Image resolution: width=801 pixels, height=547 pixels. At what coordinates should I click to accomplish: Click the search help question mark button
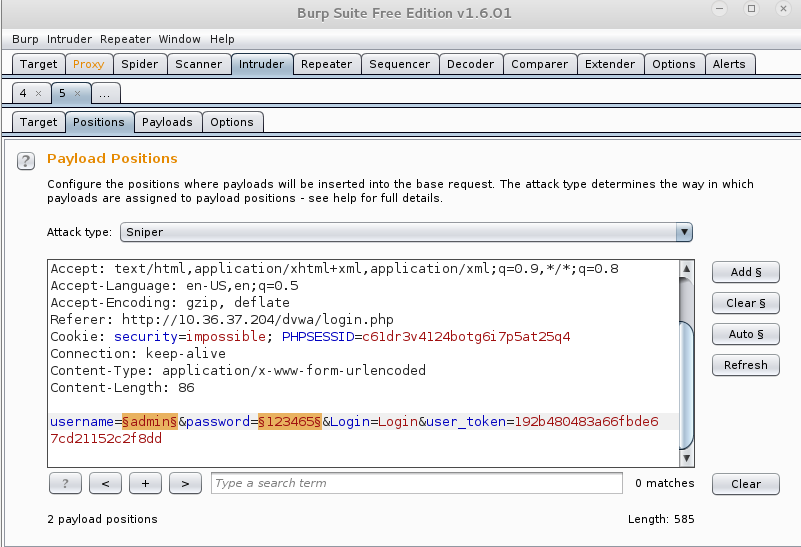tap(65, 483)
